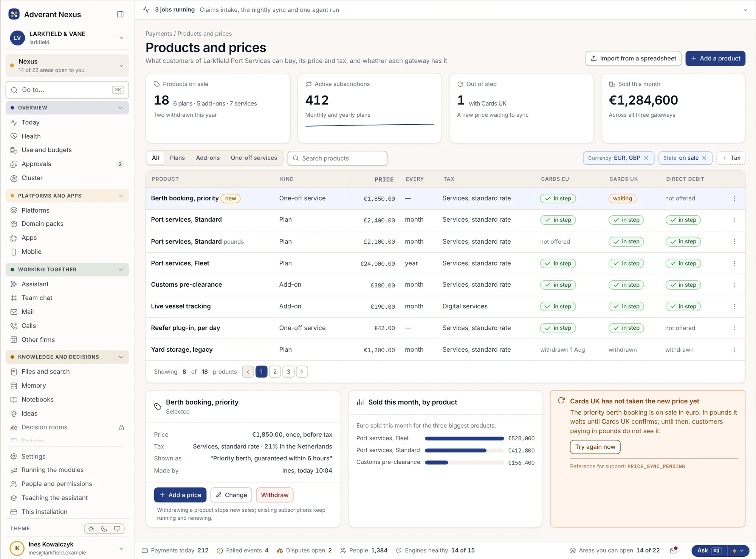This screenshot has height=559, width=756.
Task: Click the Port services, Fleet sales bar
Action: (x=465, y=439)
